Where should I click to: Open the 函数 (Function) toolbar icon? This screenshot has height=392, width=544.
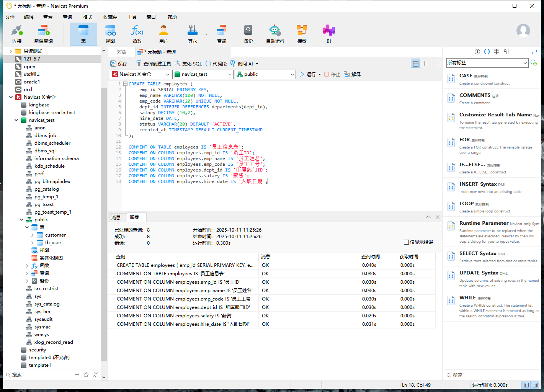[x=137, y=34]
